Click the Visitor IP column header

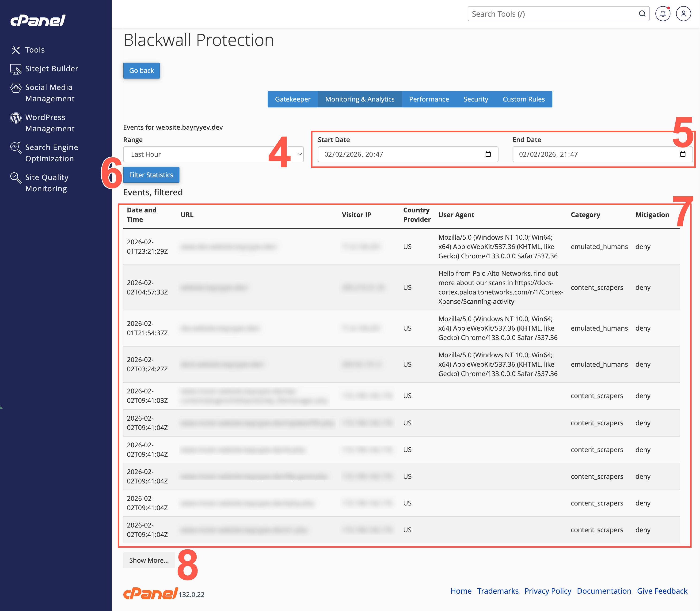pos(357,215)
